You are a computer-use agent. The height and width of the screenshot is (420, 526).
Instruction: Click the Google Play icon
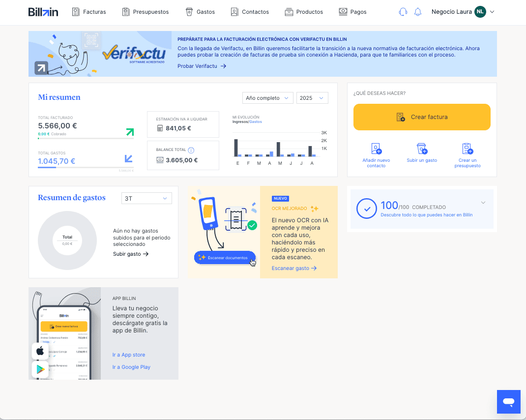40,369
